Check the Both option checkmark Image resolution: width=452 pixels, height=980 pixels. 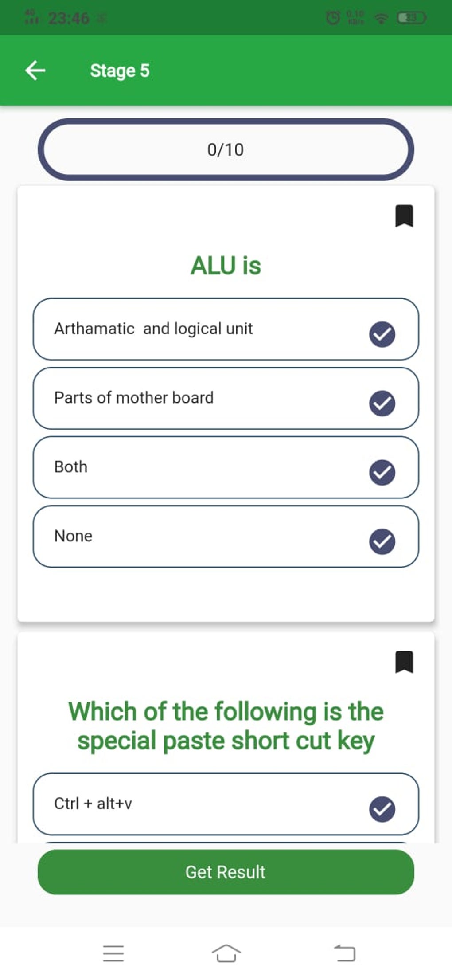coord(382,472)
